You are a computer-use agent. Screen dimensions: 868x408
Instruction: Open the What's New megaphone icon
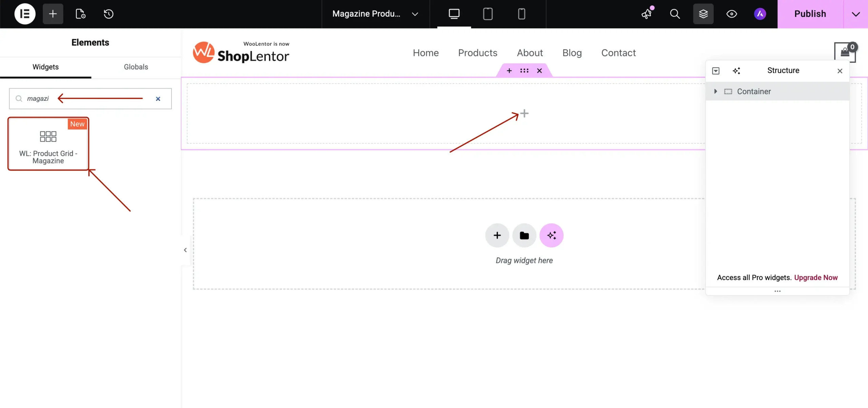point(647,14)
